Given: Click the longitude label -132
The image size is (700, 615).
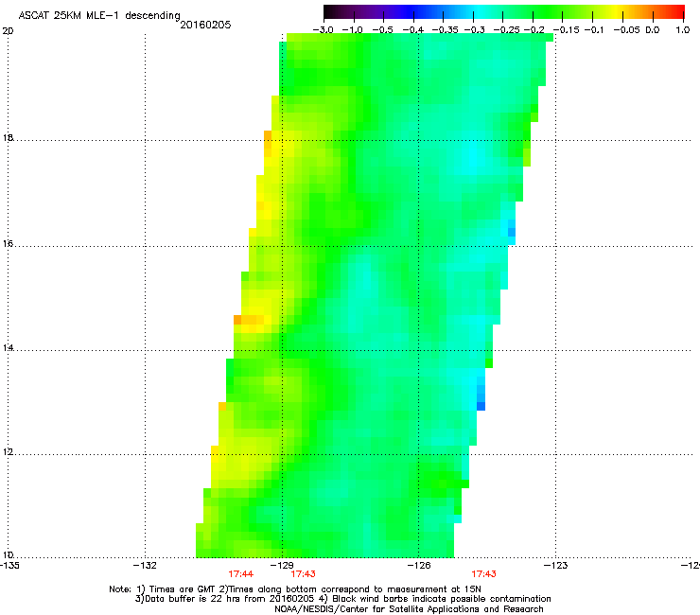Looking at the screenshot, I should (x=145, y=566).
